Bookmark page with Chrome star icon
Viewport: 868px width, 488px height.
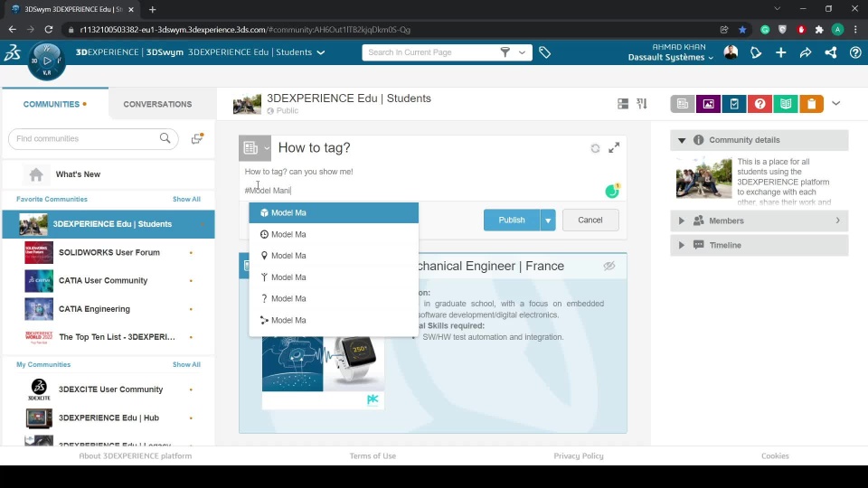pos(742,30)
